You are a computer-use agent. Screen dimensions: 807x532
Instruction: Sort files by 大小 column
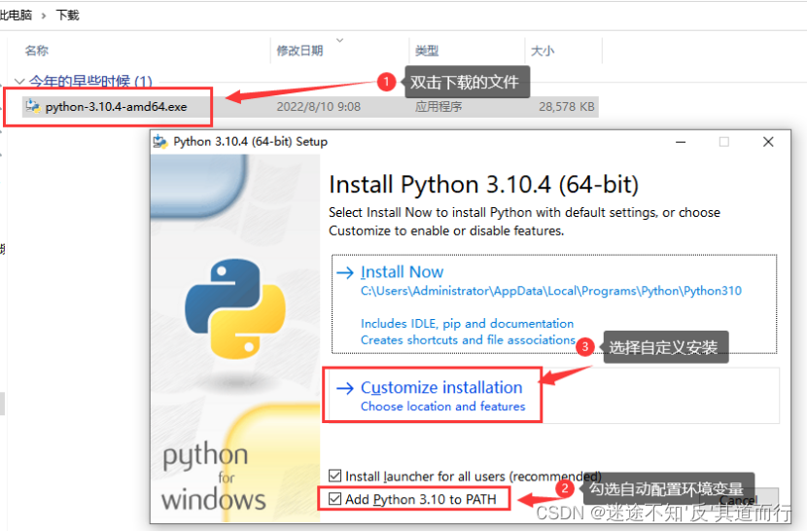point(543,51)
